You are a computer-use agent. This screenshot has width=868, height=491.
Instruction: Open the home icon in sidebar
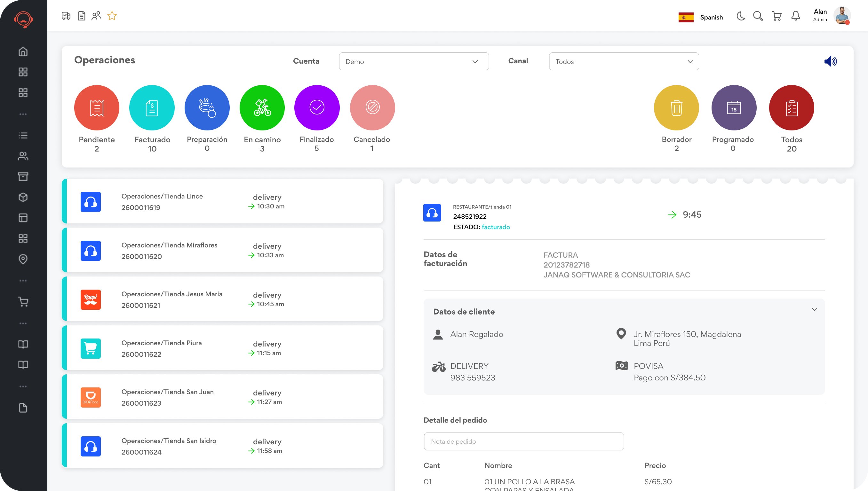click(23, 51)
